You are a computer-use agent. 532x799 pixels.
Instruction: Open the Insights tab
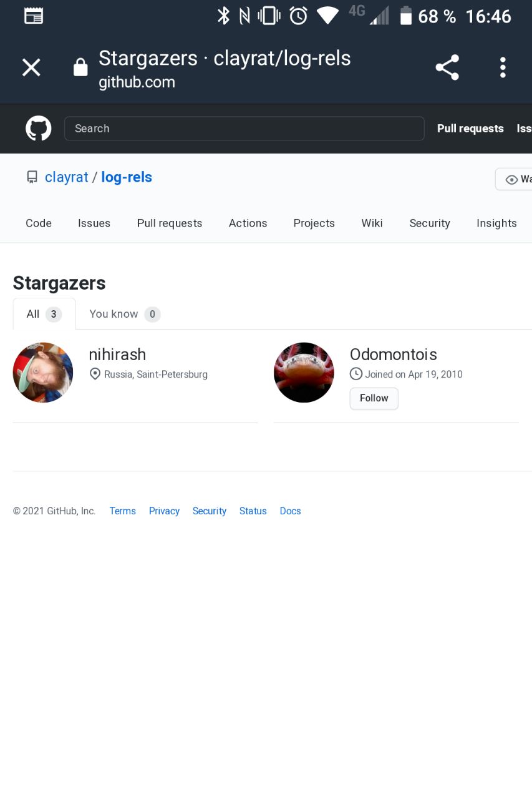pyautogui.click(x=496, y=223)
